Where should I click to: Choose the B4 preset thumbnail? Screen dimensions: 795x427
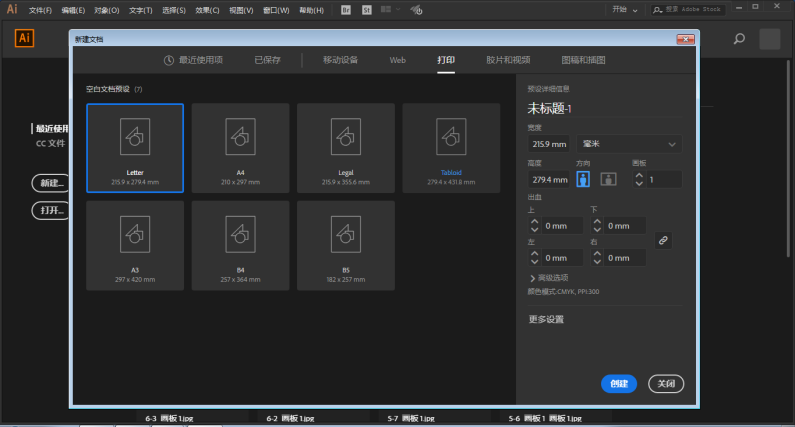point(240,245)
